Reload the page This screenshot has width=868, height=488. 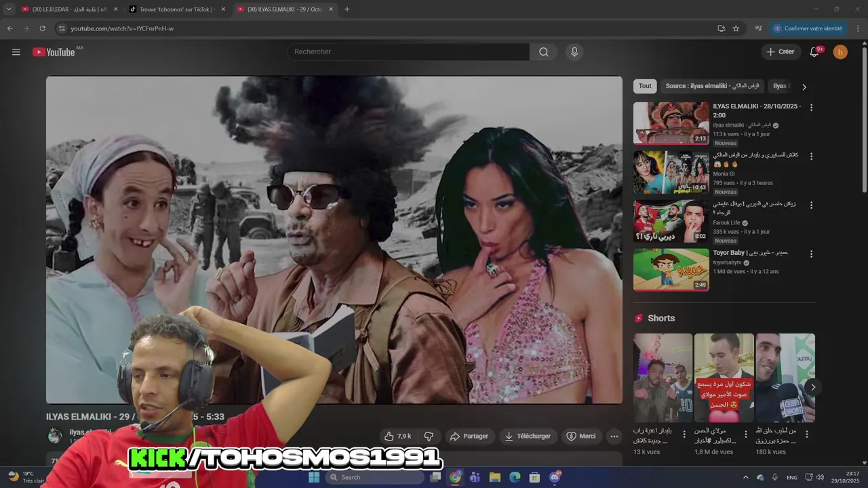point(42,28)
